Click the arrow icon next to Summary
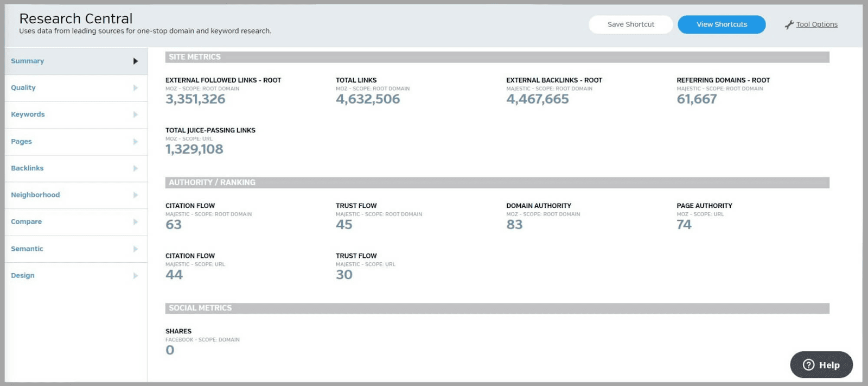 tap(136, 61)
